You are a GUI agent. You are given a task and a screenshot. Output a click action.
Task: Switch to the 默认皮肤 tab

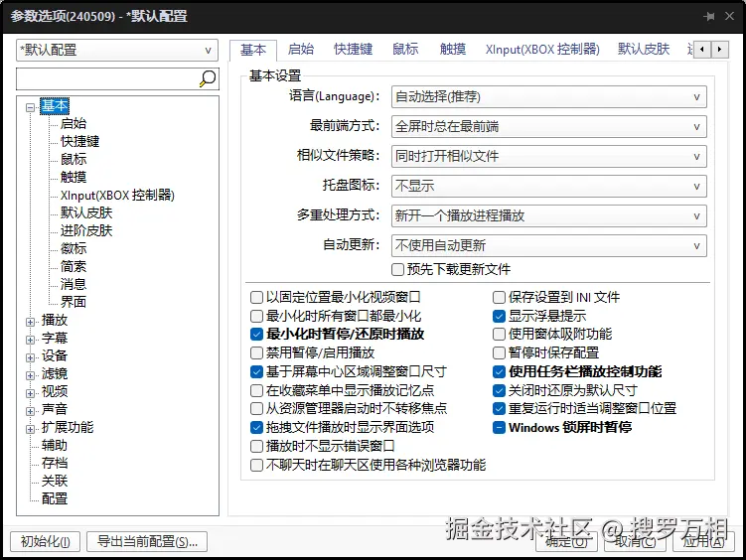644,49
